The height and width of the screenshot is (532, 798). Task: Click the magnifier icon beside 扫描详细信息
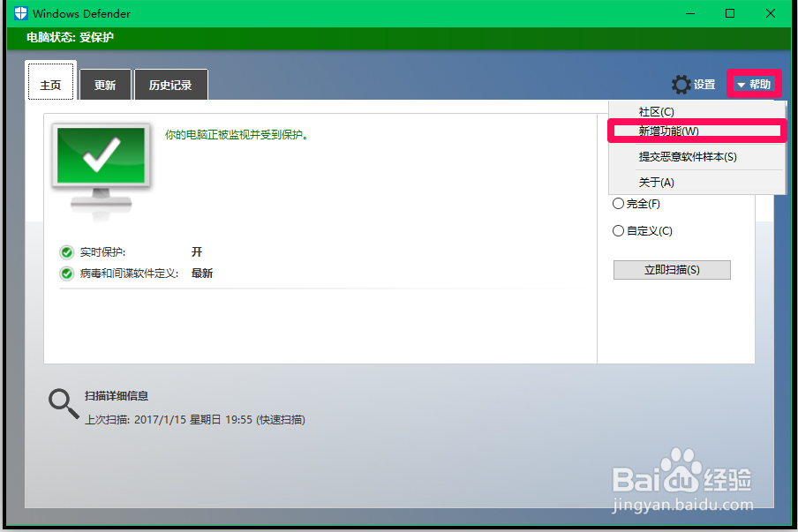click(x=64, y=404)
